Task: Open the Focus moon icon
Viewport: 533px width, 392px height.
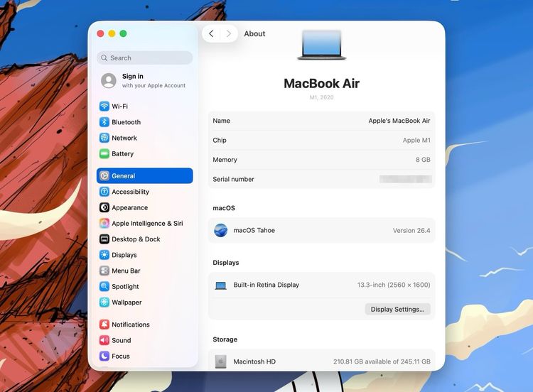Action: (x=104, y=356)
